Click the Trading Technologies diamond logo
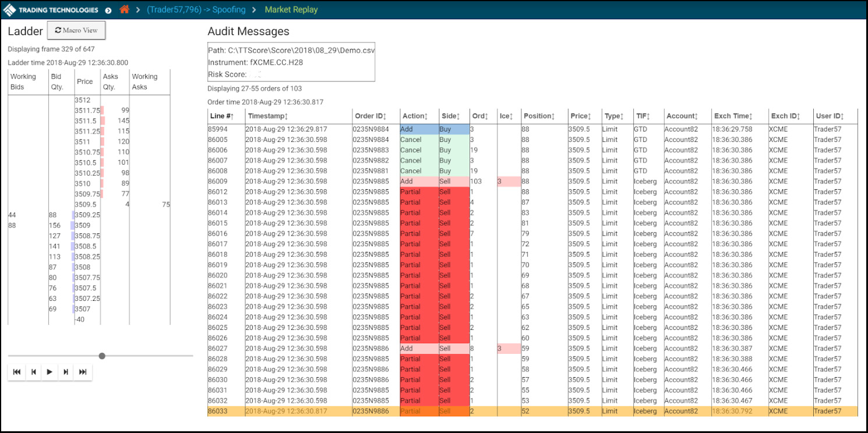This screenshot has width=868, height=433. [9, 9]
